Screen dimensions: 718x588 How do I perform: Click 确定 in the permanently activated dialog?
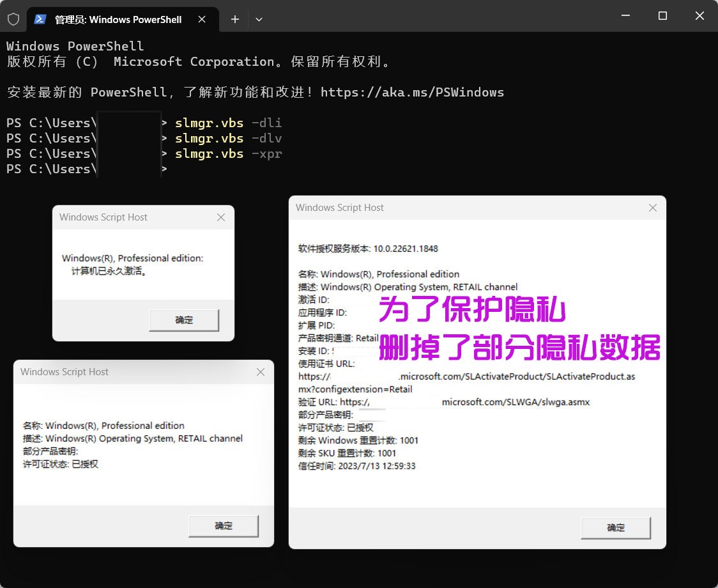184,320
